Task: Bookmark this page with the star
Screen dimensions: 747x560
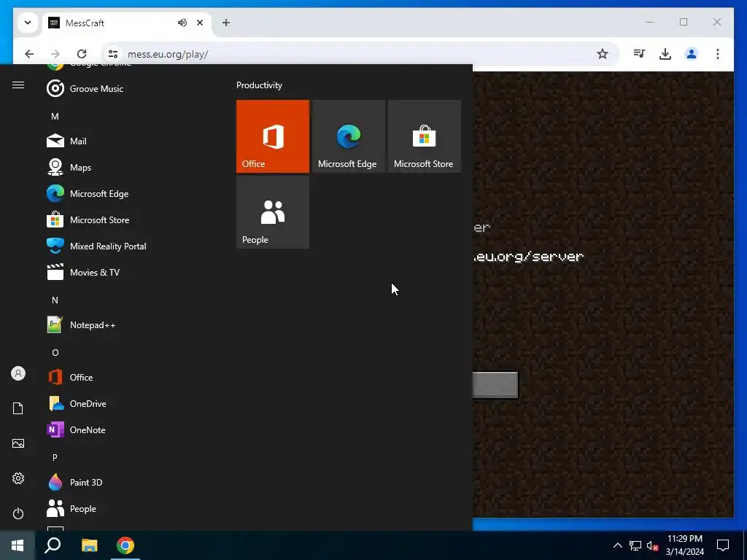Action: click(x=602, y=54)
